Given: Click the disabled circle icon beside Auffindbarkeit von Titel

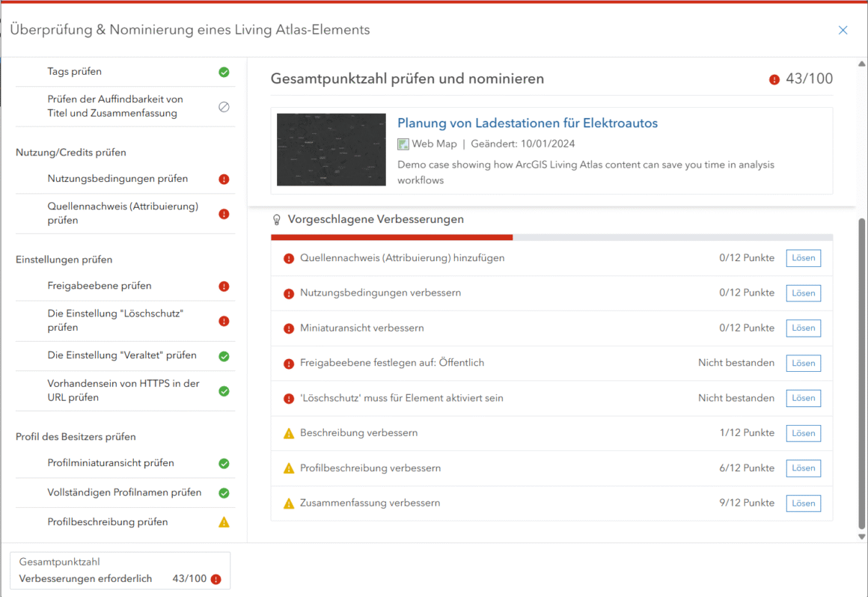Looking at the screenshot, I should 224,107.
